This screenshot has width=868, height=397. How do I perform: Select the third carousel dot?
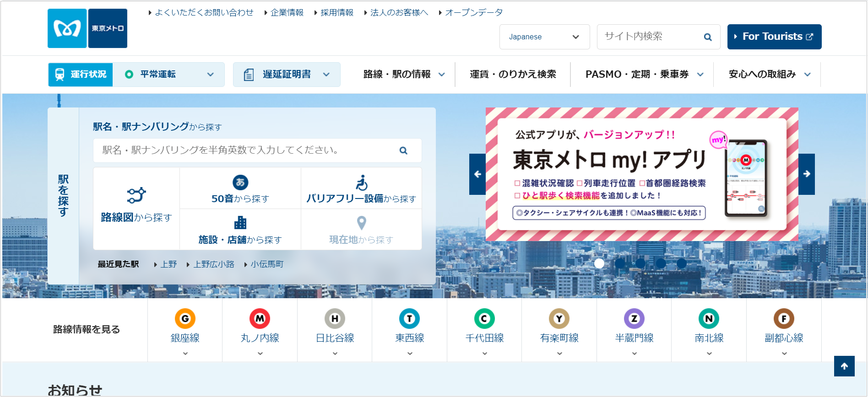[x=640, y=263]
